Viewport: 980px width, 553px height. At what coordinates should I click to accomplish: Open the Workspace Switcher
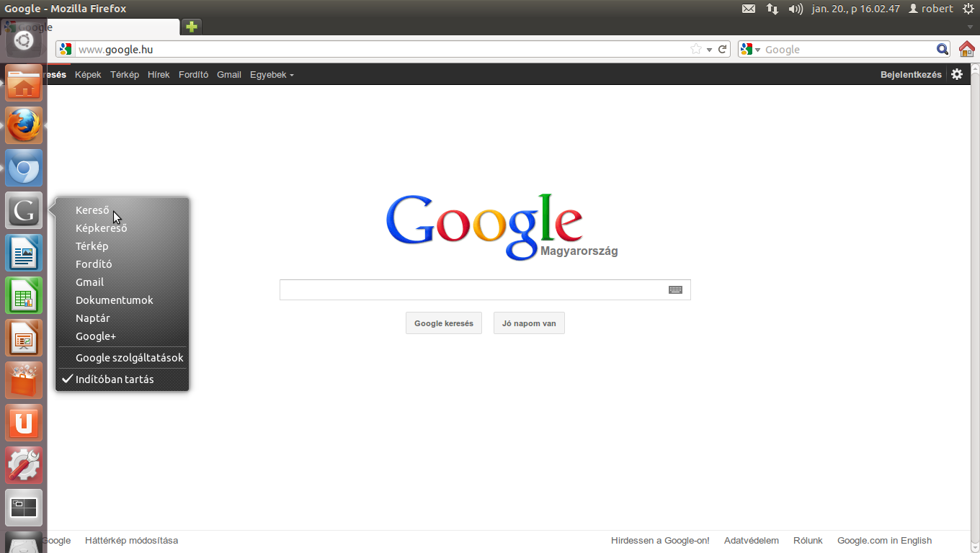[x=24, y=508]
